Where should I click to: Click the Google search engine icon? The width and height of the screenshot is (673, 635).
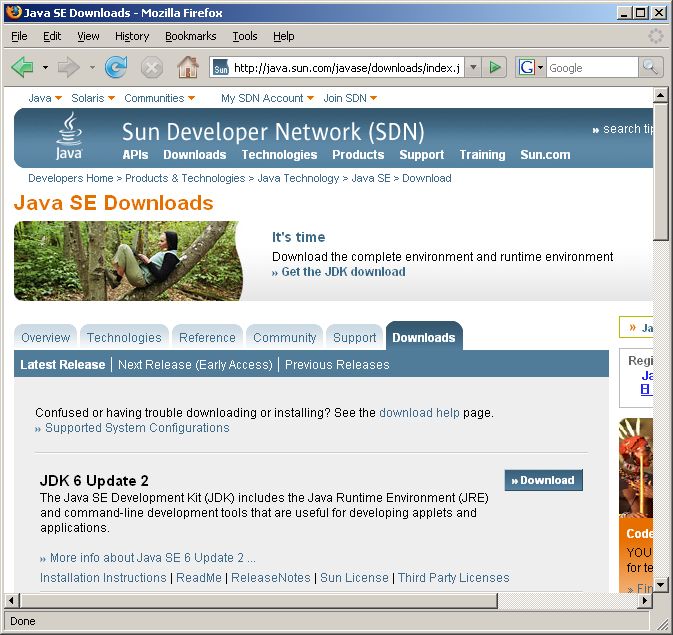(527, 67)
